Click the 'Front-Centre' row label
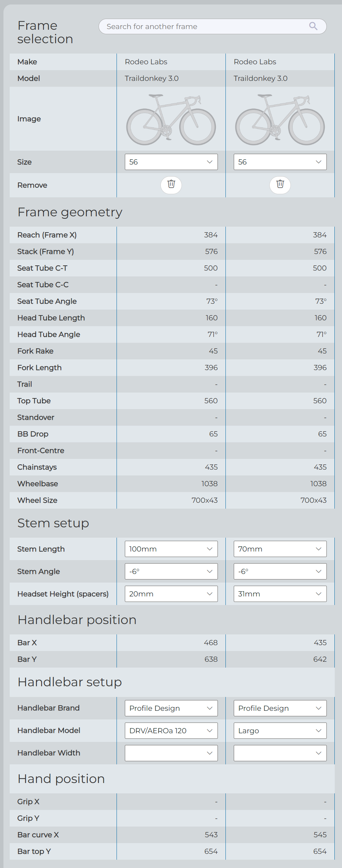Screen dimensions: 342x868 click(x=41, y=451)
